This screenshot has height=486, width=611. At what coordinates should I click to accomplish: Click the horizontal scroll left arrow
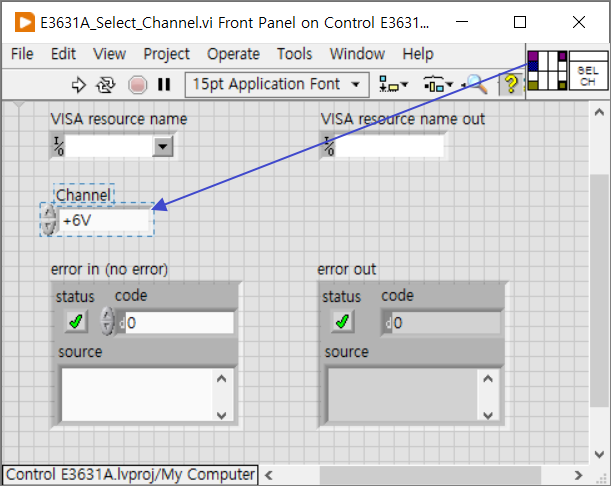(x=268, y=475)
